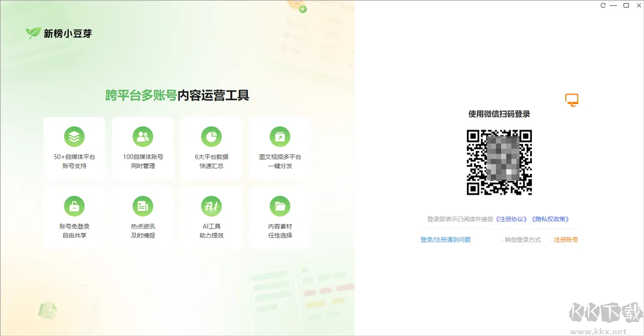
Task: Click the 50+ media platforms layers icon
Action: pyautogui.click(x=74, y=137)
